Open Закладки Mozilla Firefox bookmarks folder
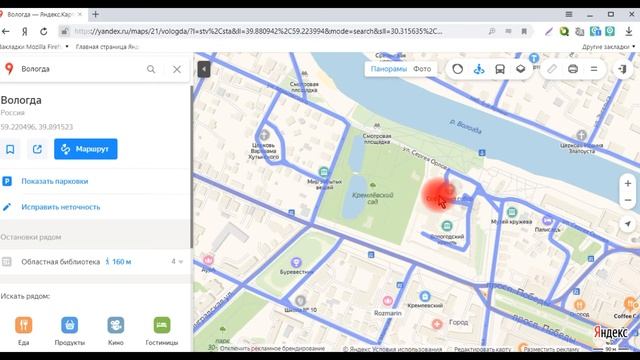 tap(33, 47)
